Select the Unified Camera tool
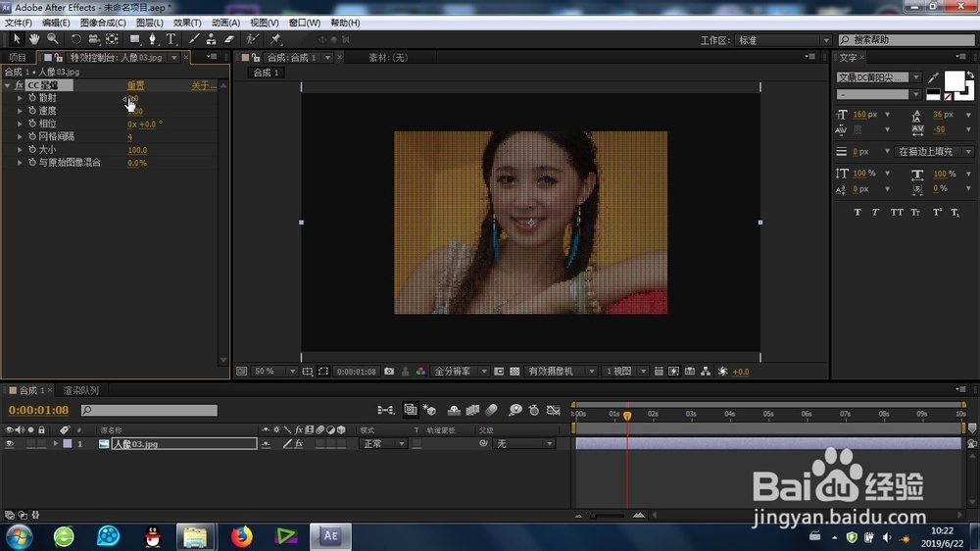This screenshot has height=551, width=980. (94, 39)
